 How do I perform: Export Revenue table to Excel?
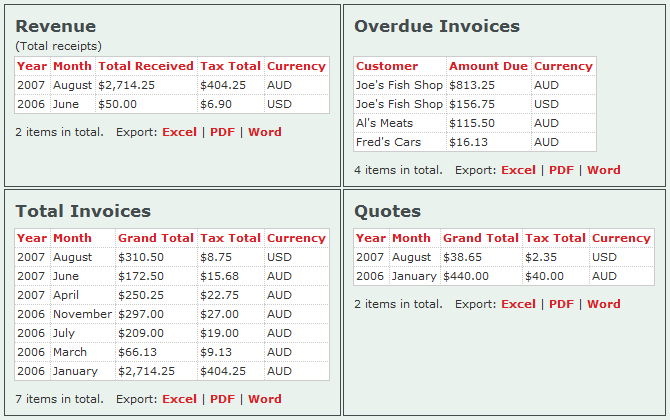tap(179, 132)
